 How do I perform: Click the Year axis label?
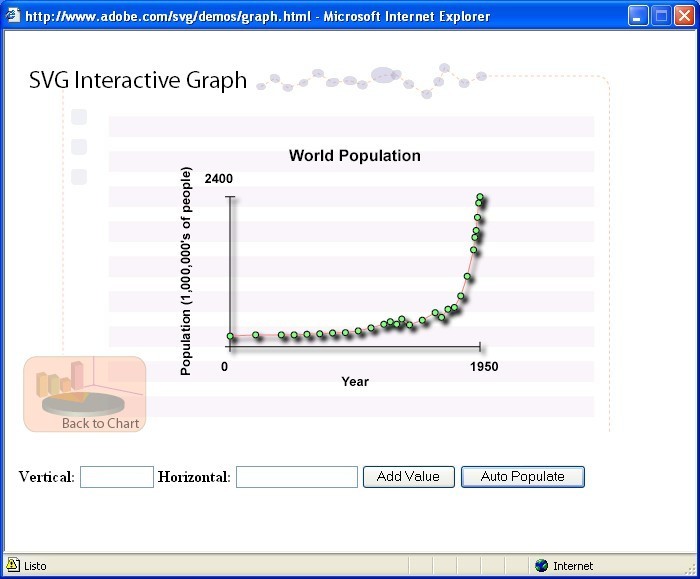(355, 381)
